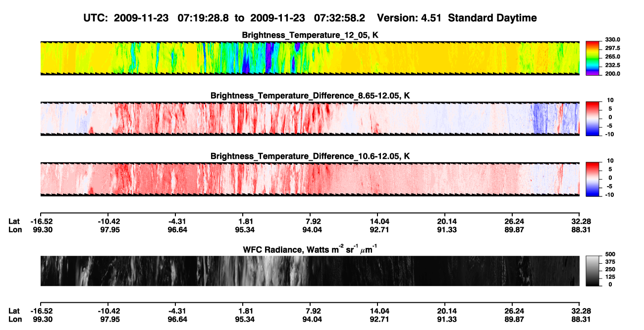The image size is (644, 330).
Task: Click the 'WFC Radiance' panel title
Action: click(310, 249)
